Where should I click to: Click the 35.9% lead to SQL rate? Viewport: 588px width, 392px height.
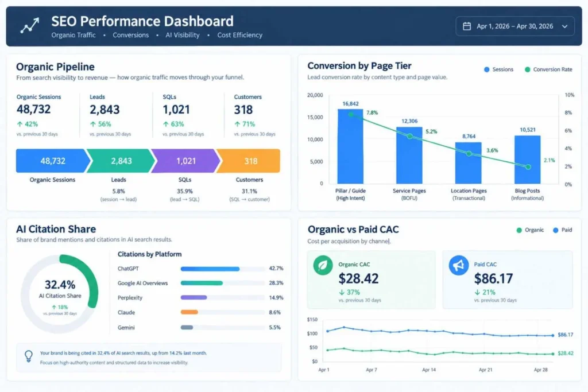[x=185, y=191]
